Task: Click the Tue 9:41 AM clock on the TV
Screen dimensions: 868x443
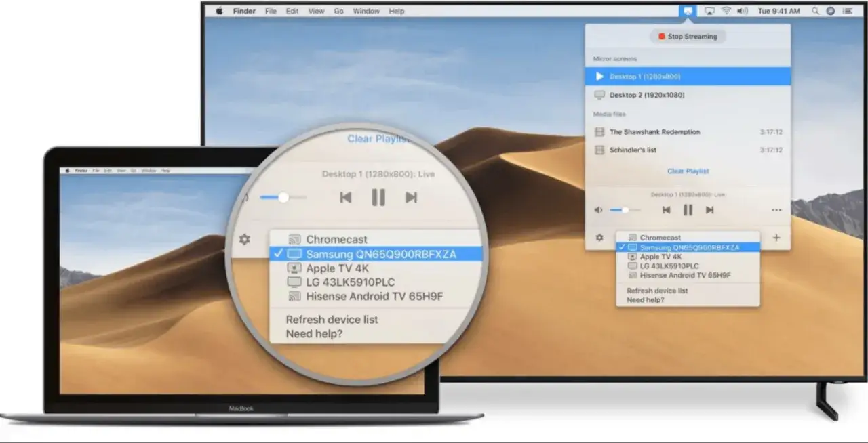Action: [778, 11]
